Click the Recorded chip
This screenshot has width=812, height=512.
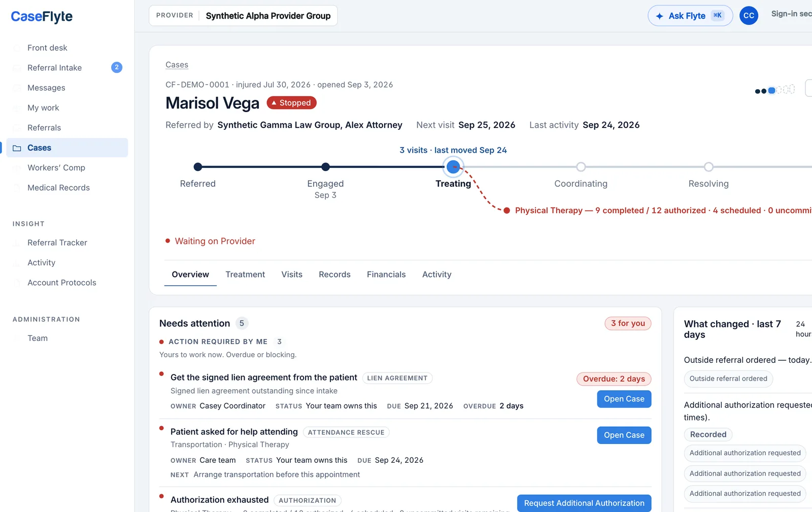click(x=708, y=434)
